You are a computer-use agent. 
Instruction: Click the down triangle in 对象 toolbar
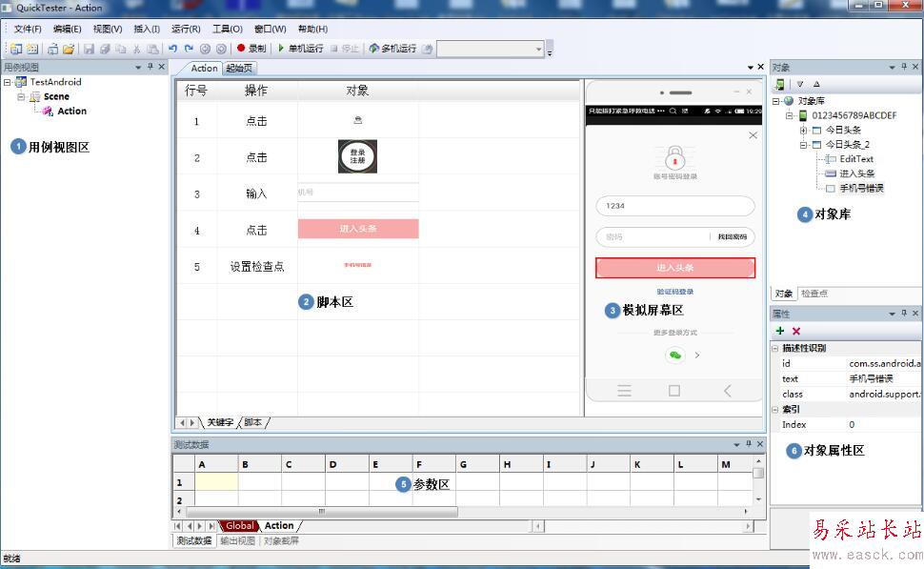click(x=800, y=84)
